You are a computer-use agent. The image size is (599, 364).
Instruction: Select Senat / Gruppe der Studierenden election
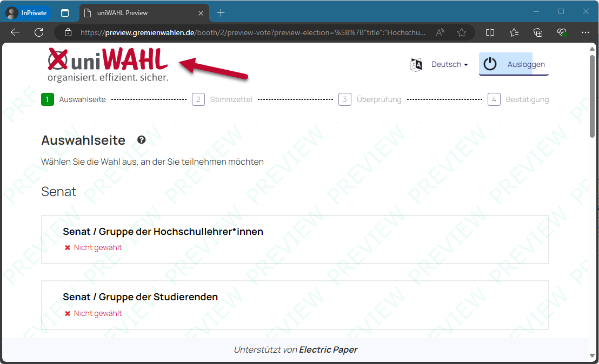pos(295,305)
